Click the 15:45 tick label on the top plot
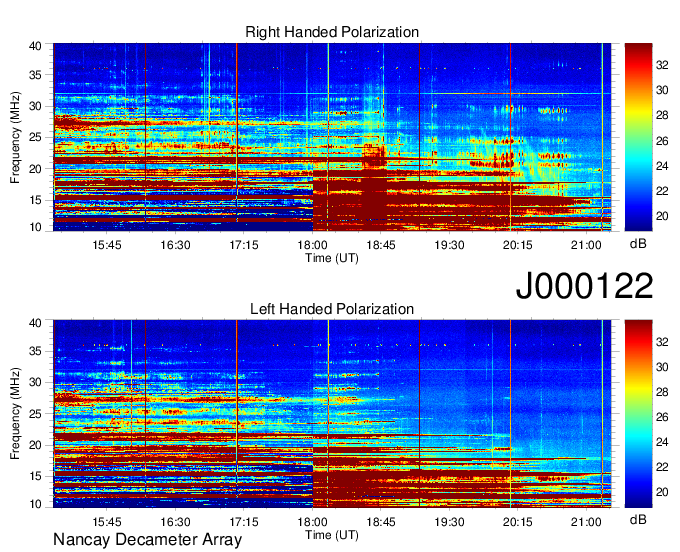This screenshot has width=680, height=552. 107,245
